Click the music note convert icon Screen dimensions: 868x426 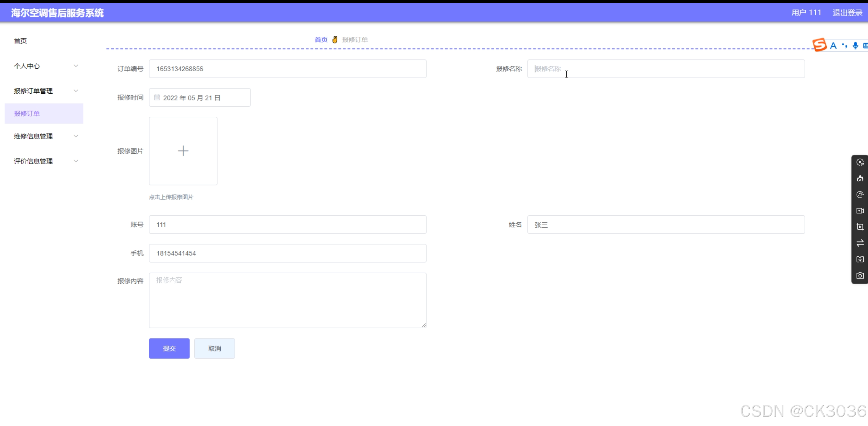click(x=860, y=195)
